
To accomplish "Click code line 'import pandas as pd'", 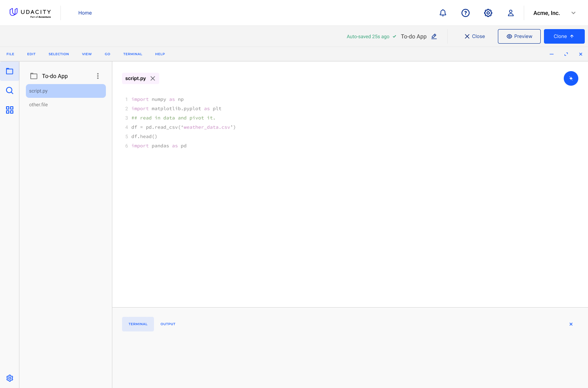I will tap(159, 146).
